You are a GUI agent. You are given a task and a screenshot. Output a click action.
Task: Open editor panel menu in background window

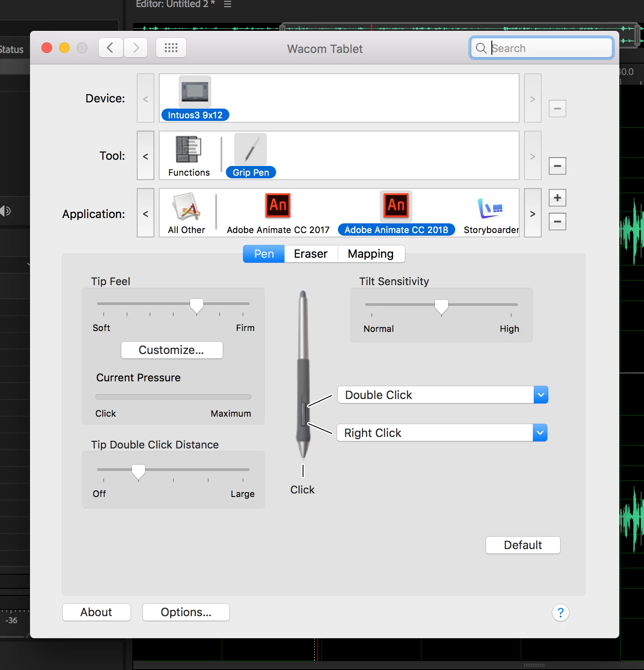228,4
